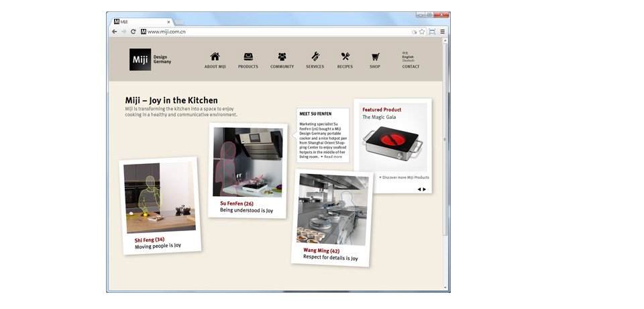644x309 pixels.
Task: Click the extension icon beside the menu
Action: point(432,32)
